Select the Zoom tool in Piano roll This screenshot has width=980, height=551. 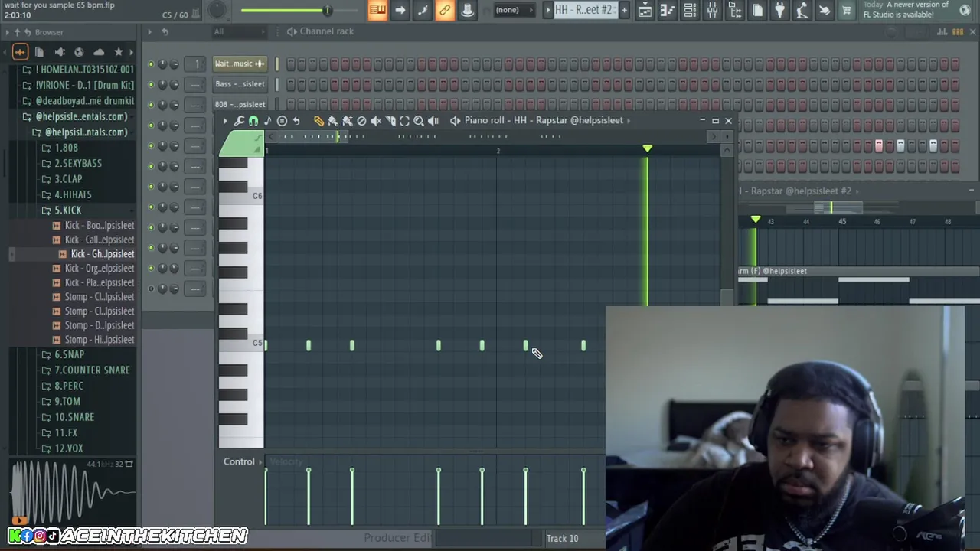[419, 121]
